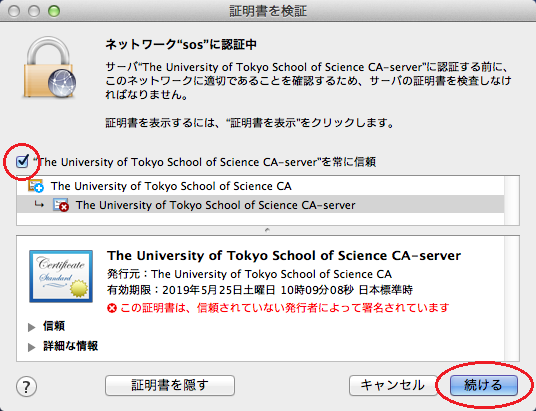This screenshot has height=411, width=536.
Task: Click the large Certificate Standard thumbnail image
Action: [61, 276]
